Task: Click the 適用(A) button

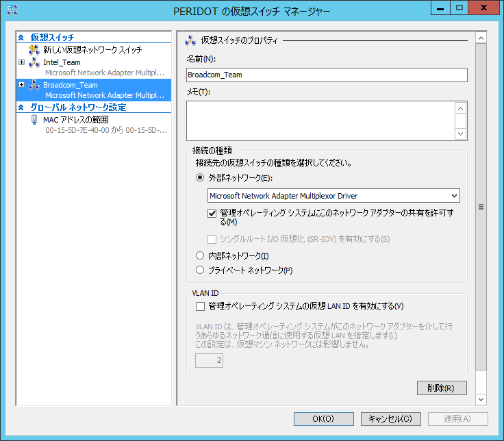Action: pos(457,419)
